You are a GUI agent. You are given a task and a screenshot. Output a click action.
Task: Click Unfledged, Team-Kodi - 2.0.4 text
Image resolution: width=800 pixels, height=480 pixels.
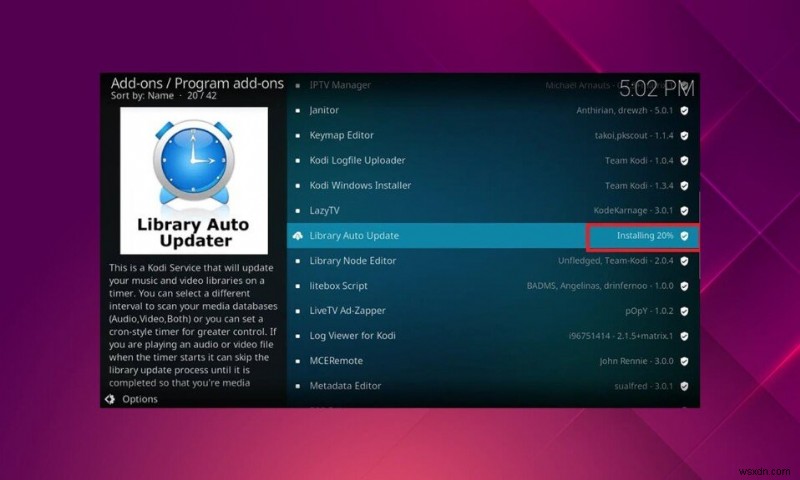click(615, 261)
